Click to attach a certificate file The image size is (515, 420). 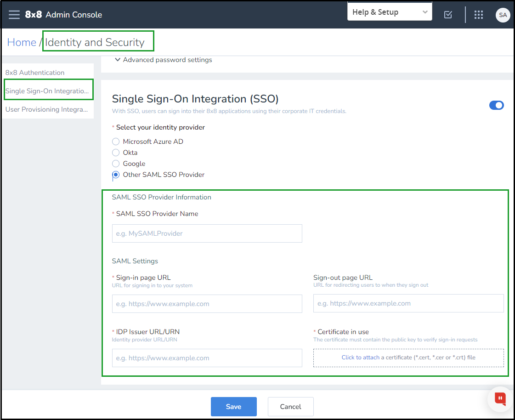coord(408,358)
